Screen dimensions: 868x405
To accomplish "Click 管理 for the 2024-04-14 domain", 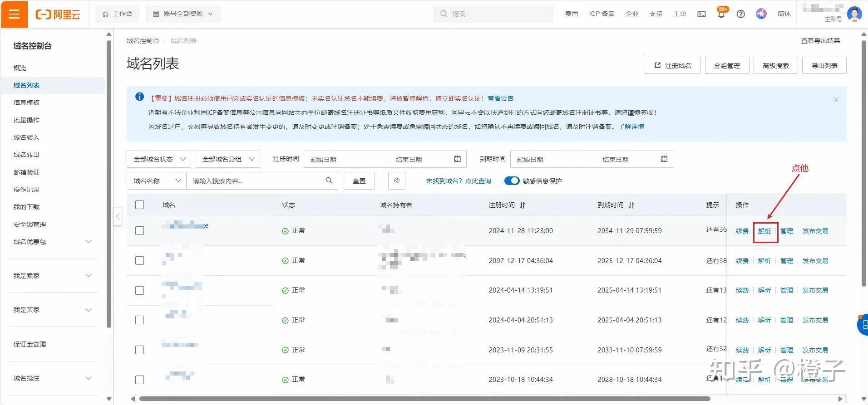I will (787, 290).
